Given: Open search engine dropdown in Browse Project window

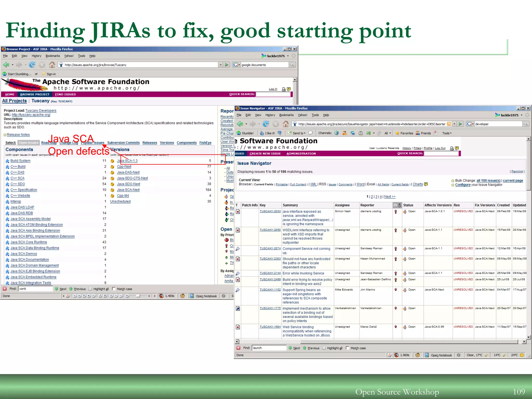Looking at the screenshot, I should click(239, 65).
